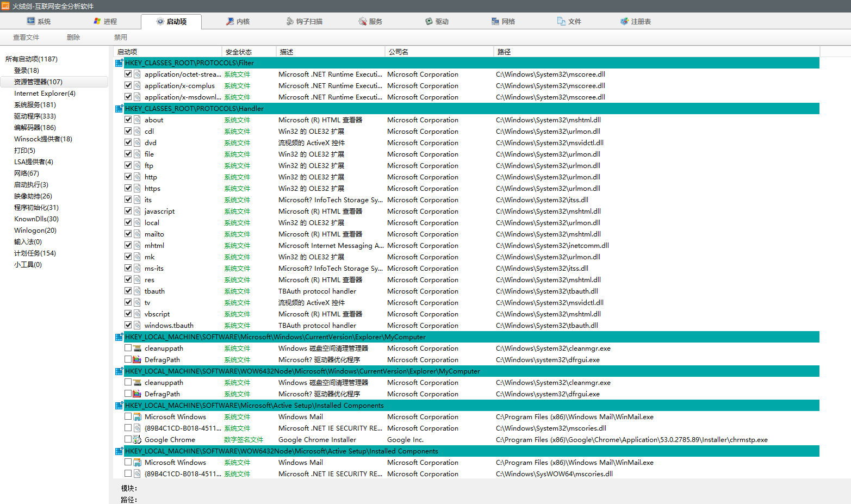The width and height of the screenshot is (851, 504).
Task: Enable the Google Chrome startup checkbox
Action: click(x=128, y=439)
